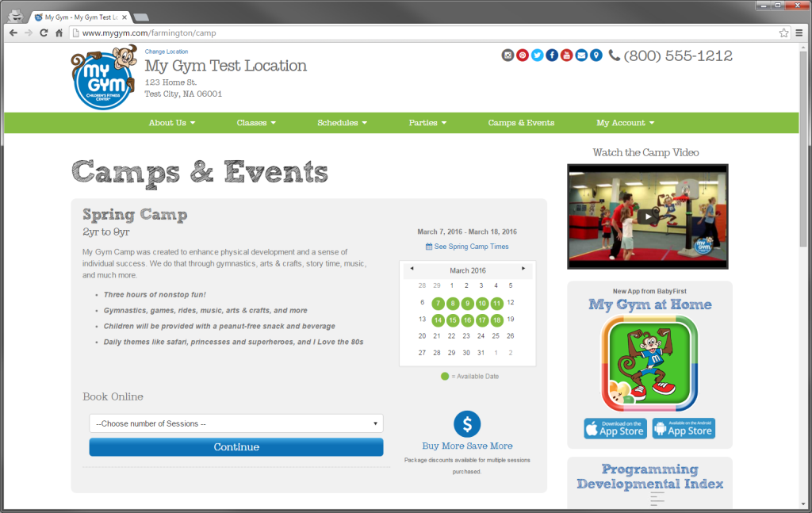
Task: Play the camp video thumbnail
Action: 647,216
